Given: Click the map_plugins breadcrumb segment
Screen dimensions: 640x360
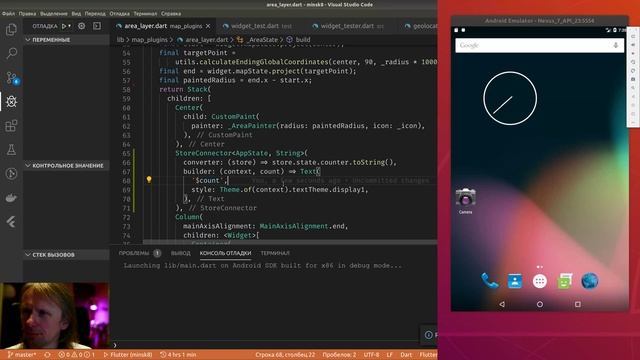Looking at the screenshot, I should pos(149,40).
